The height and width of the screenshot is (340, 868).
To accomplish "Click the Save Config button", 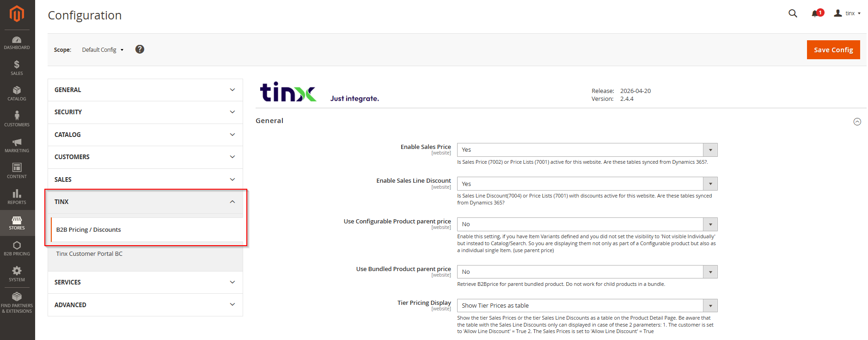I will click(x=833, y=50).
